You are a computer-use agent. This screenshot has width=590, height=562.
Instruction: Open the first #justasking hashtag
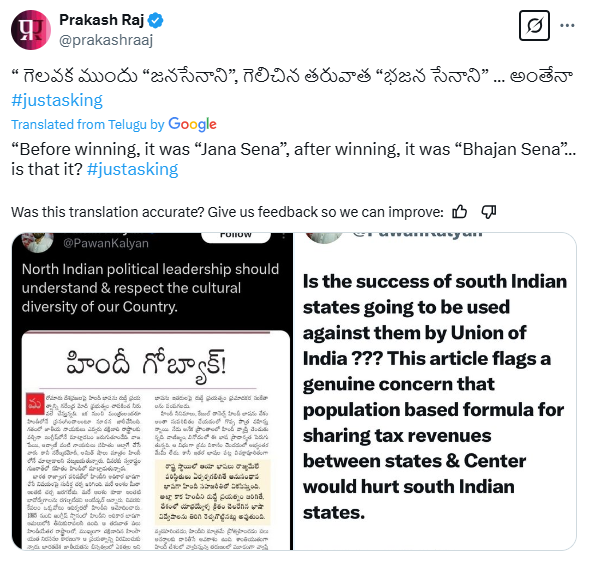(57, 100)
